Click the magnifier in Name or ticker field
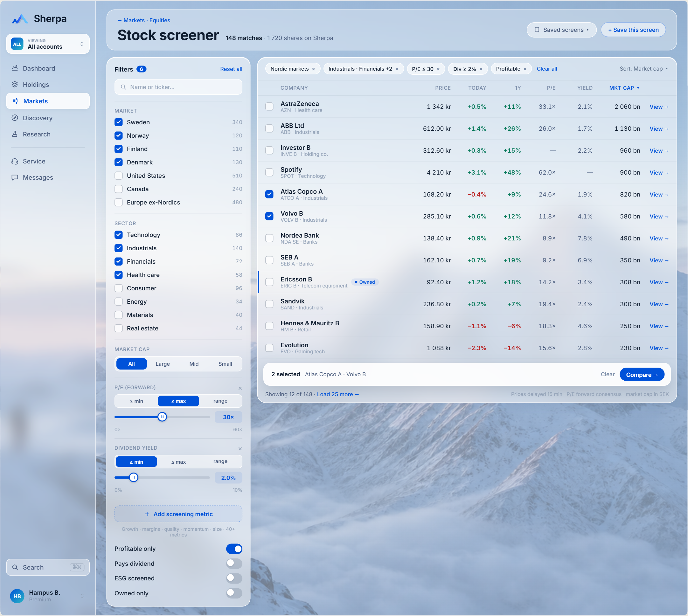The width and height of the screenshot is (688, 616). (x=124, y=87)
